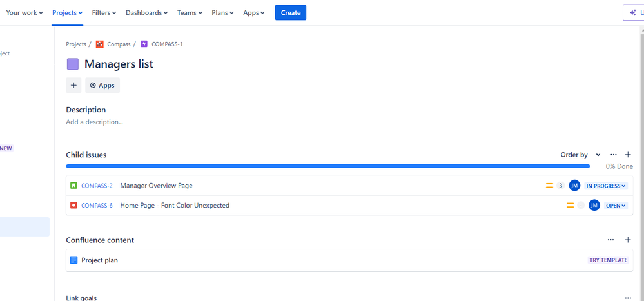Click the blue Create button

tap(290, 13)
